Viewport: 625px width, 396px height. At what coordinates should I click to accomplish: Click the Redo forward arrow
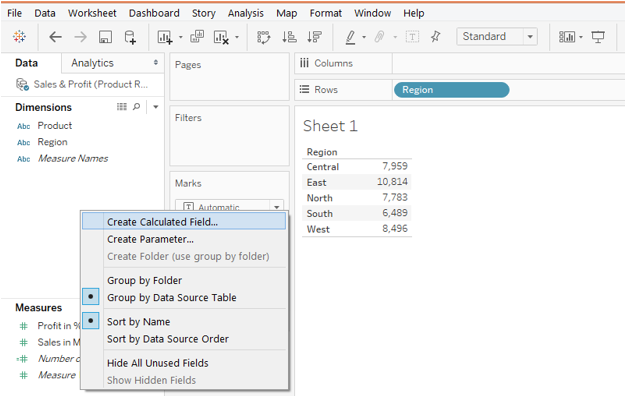point(80,37)
